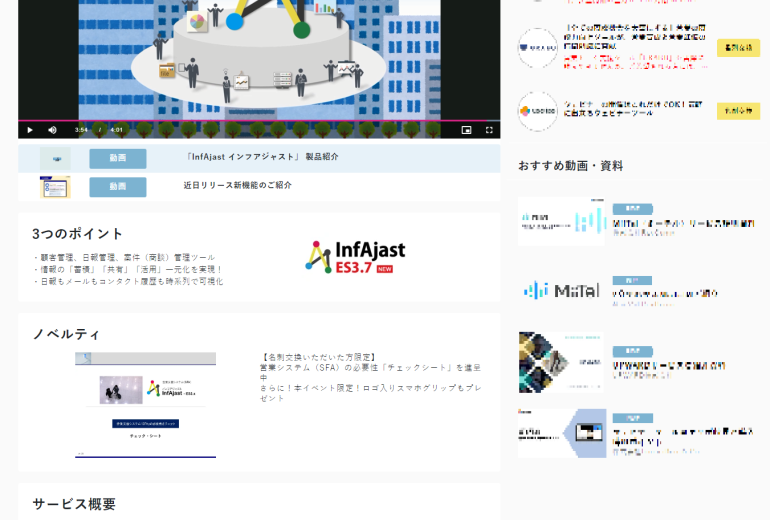Image resolution: width=770 pixels, height=520 pixels.
Task: Open the large MiiTel logo thumbnail
Action: pos(562,291)
